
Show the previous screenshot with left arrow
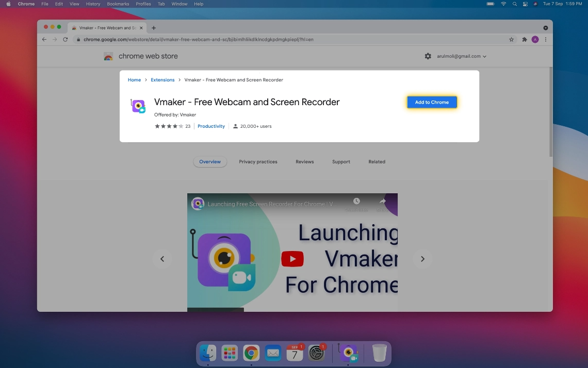click(162, 259)
